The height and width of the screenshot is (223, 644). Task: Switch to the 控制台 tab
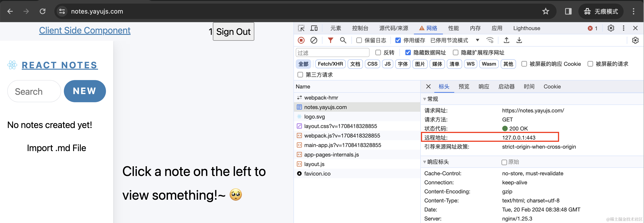pos(360,28)
